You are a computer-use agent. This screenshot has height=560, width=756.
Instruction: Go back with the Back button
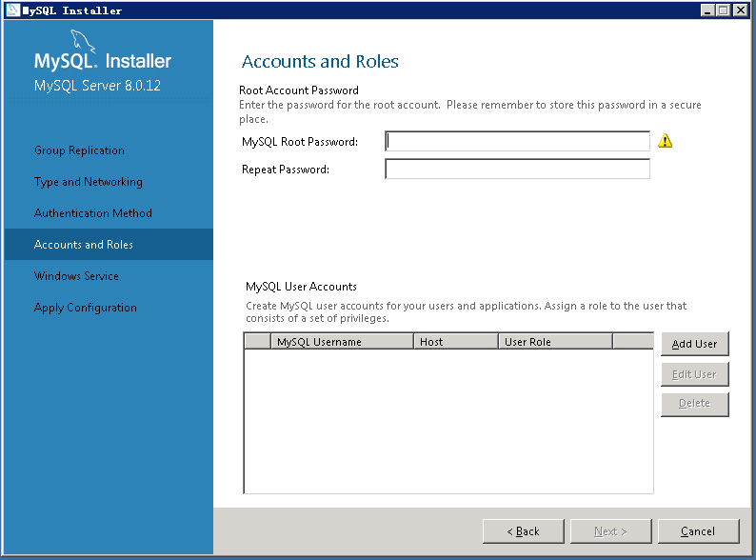pyautogui.click(x=523, y=531)
